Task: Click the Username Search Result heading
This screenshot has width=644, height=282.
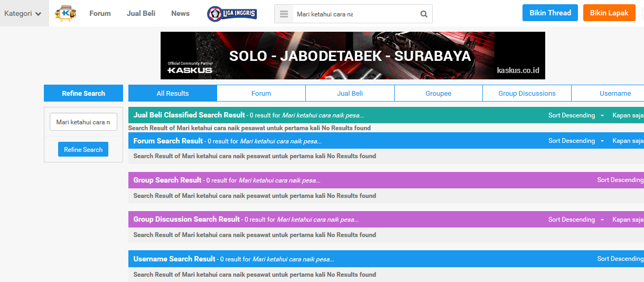Action: [174, 259]
